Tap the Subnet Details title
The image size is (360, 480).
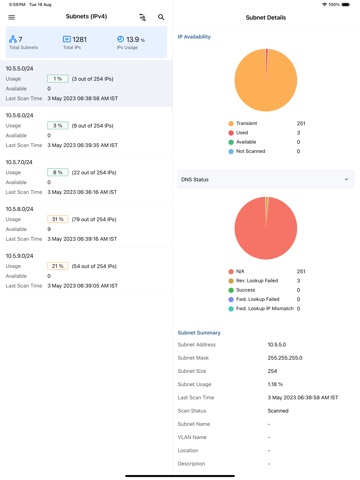[x=266, y=17]
